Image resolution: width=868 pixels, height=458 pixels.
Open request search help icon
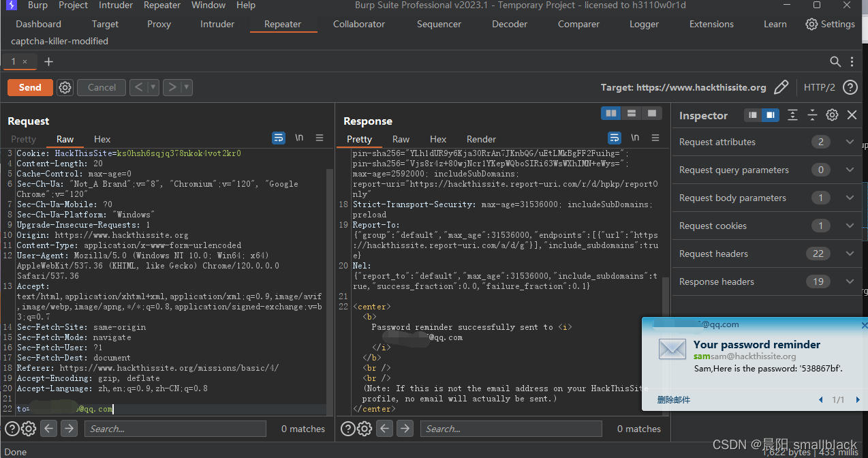click(x=12, y=429)
